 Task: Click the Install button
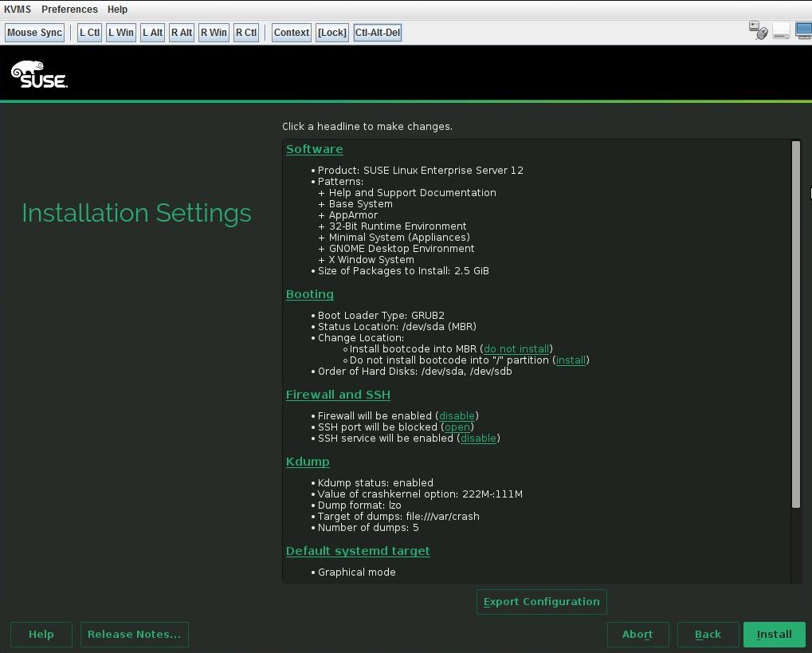[x=774, y=634]
